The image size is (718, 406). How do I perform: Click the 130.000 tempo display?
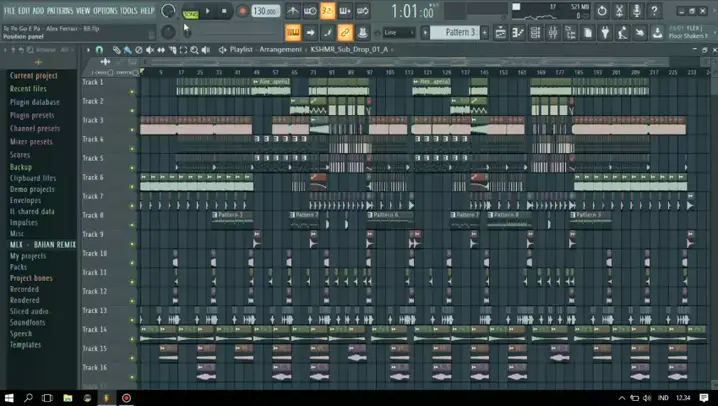[265, 12]
